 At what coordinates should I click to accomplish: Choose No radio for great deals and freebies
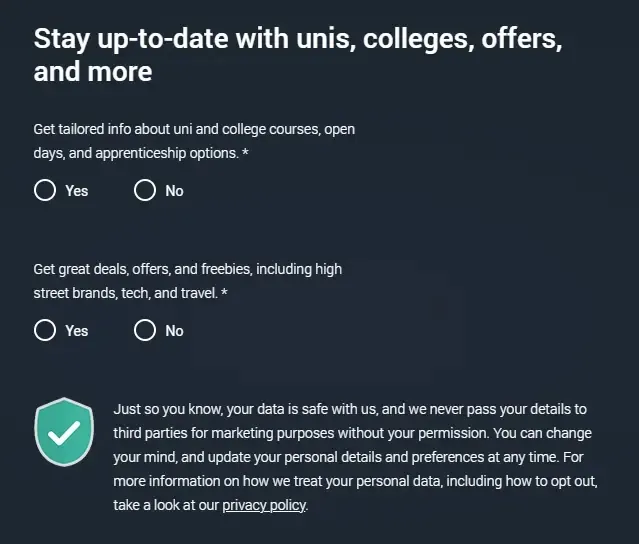tap(145, 331)
